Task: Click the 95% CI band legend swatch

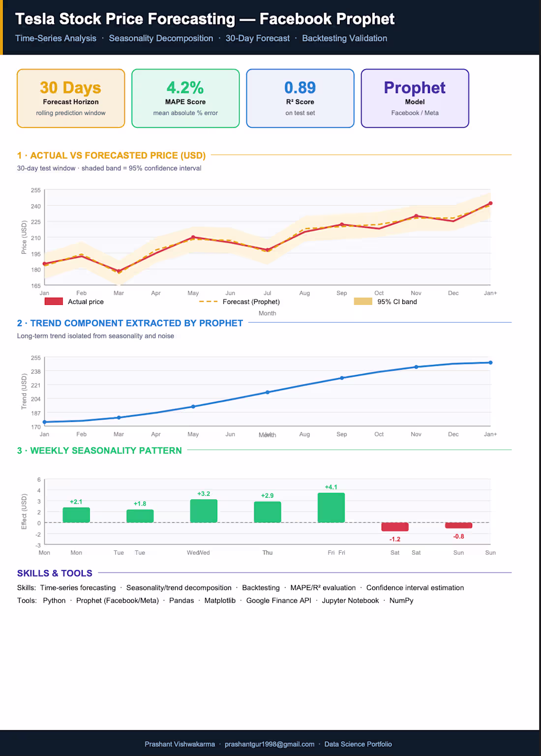Action: coord(363,302)
